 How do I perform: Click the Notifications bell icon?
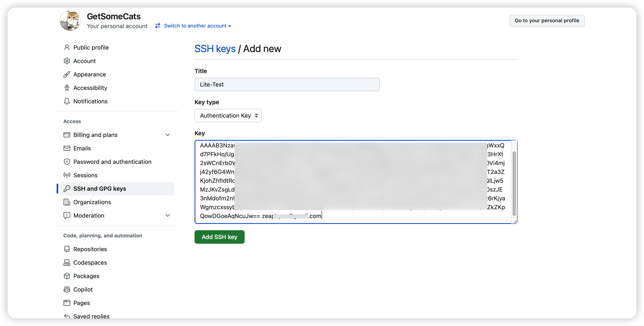click(67, 101)
